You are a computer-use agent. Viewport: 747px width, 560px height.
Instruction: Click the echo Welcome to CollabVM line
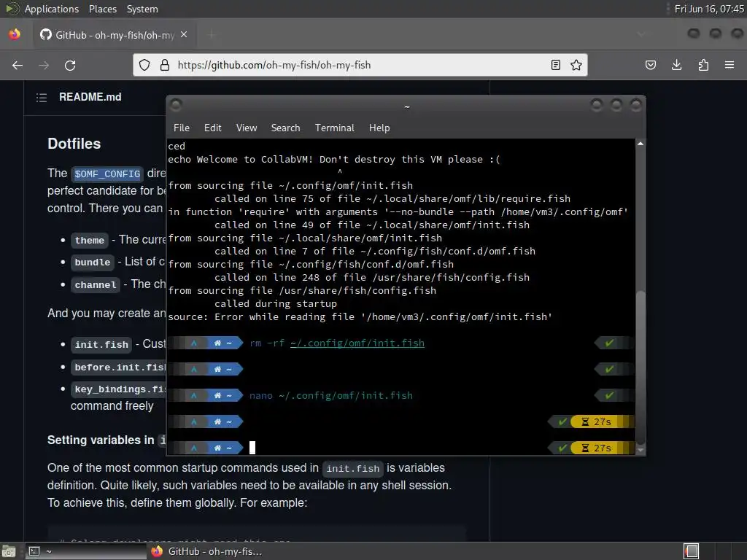point(334,160)
